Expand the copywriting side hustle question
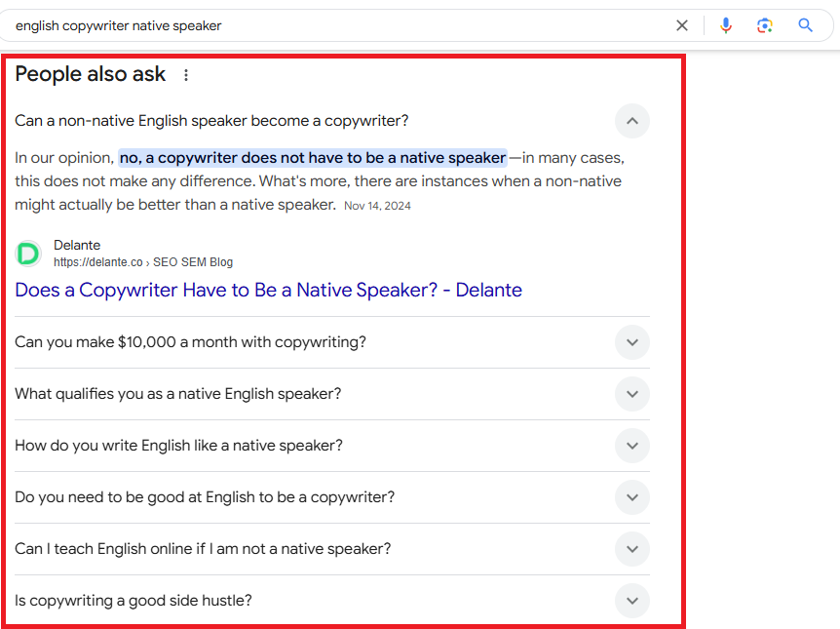840x629 pixels. point(631,601)
